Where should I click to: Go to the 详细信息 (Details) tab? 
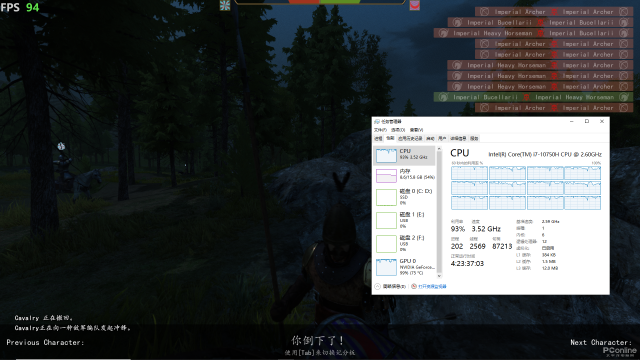coord(458,139)
